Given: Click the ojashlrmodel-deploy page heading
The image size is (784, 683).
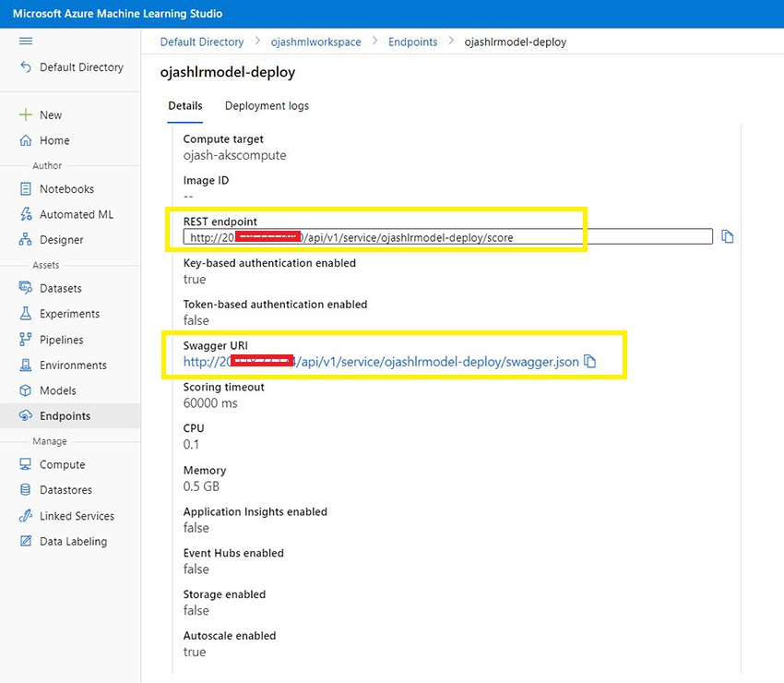Looking at the screenshot, I should pos(228,72).
